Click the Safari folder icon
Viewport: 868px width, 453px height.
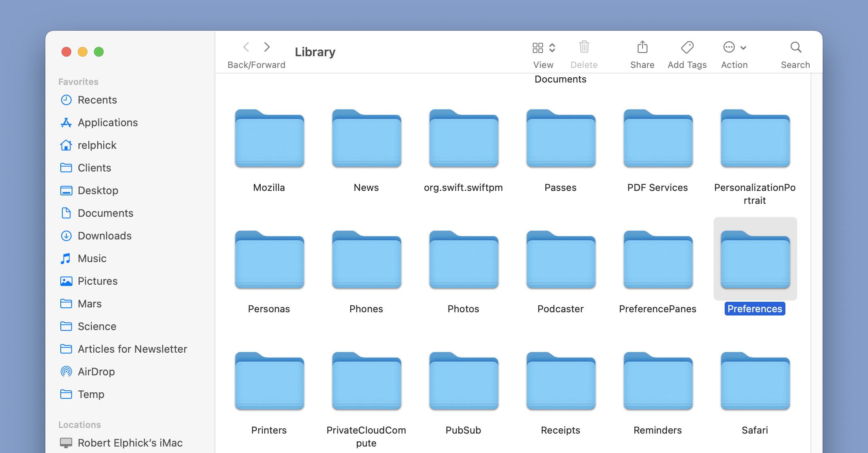tap(755, 381)
